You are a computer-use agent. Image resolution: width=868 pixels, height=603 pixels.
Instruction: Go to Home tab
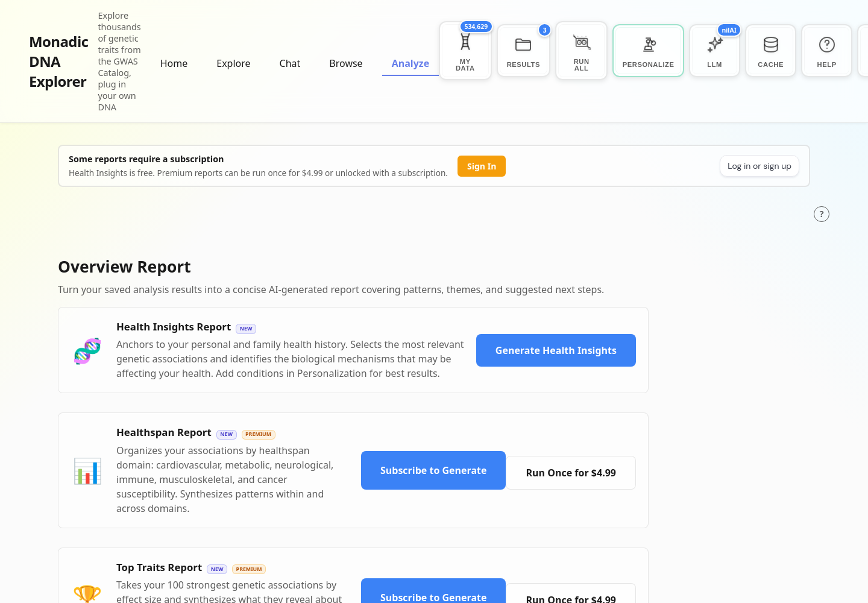tap(174, 63)
